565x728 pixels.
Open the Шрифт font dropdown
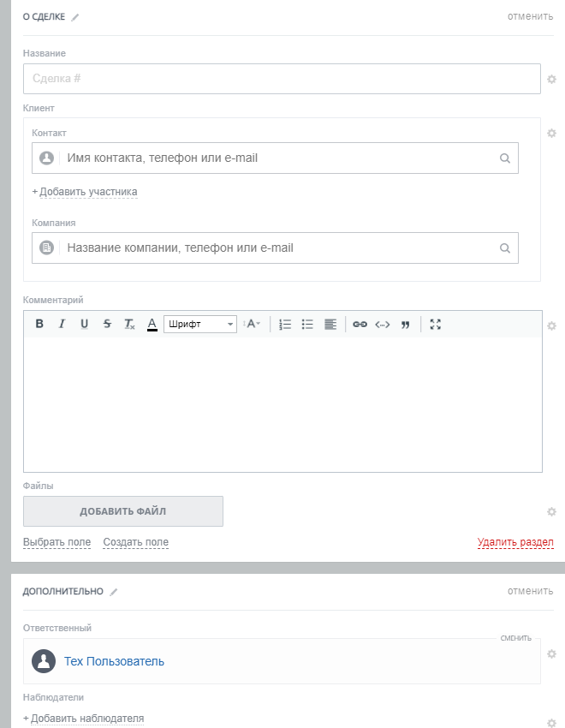(x=199, y=325)
